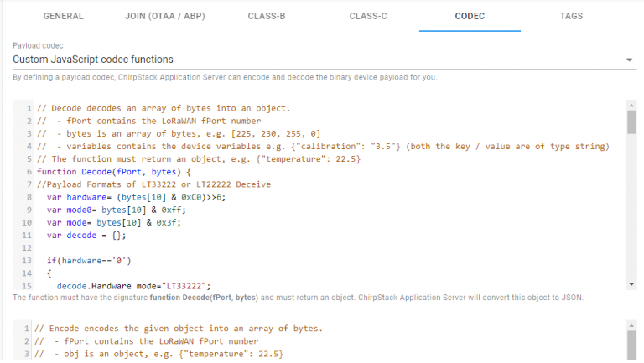Click the Encode editor scroll-up arrow
Screen dimensions: 644x363
pos(631,324)
